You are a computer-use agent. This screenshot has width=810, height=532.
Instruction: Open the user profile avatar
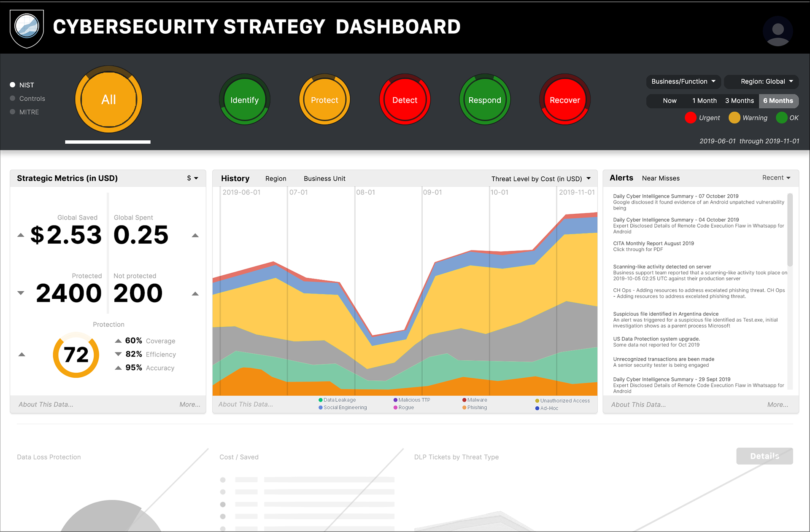pos(778,31)
